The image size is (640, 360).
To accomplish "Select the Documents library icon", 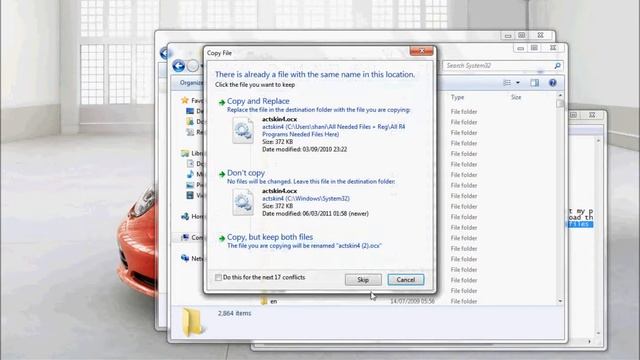I will (x=190, y=164).
